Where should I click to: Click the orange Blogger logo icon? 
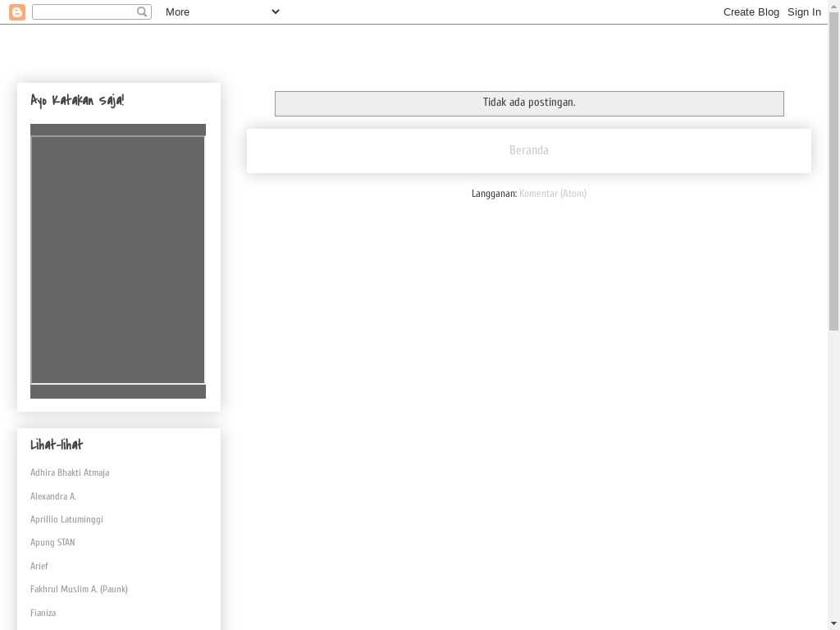17,12
